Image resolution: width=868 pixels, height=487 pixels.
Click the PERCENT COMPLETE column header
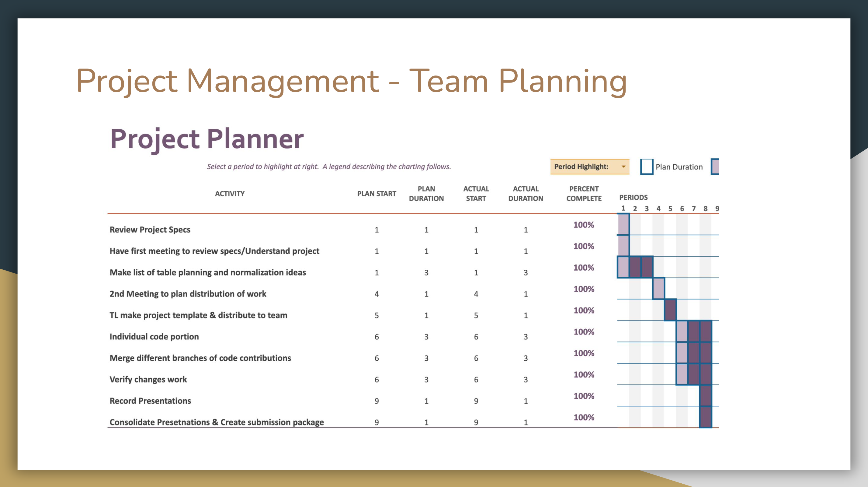(x=584, y=194)
